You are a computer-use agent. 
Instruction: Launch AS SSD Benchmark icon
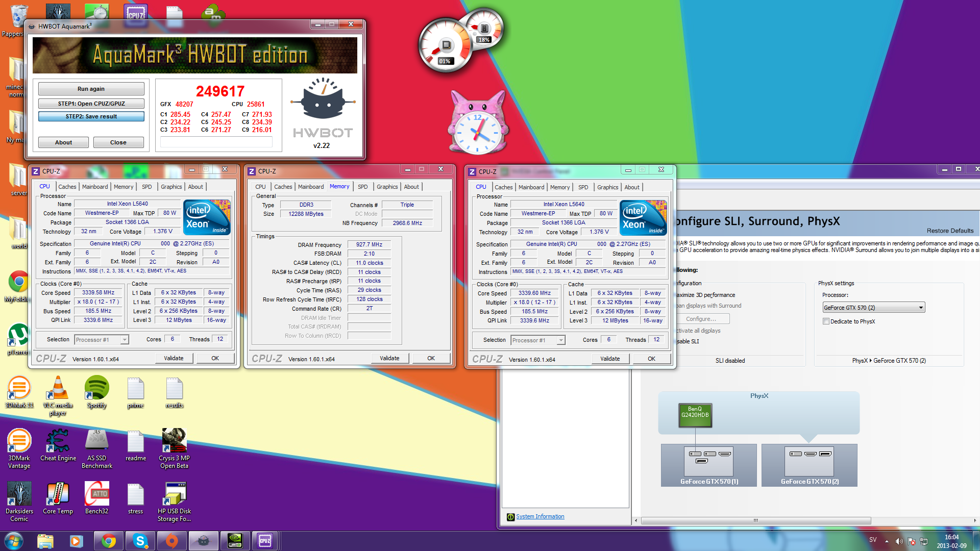pyautogui.click(x=96, y=448)
